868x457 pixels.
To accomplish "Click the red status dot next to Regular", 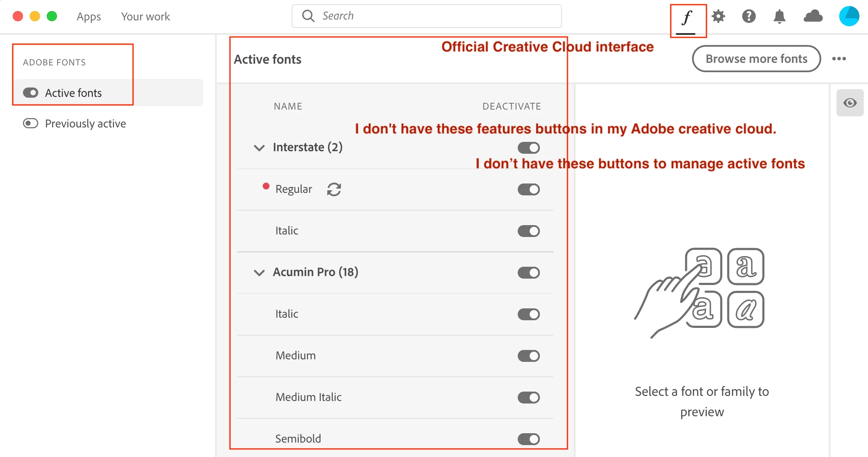I will click(x=266, y=186).
